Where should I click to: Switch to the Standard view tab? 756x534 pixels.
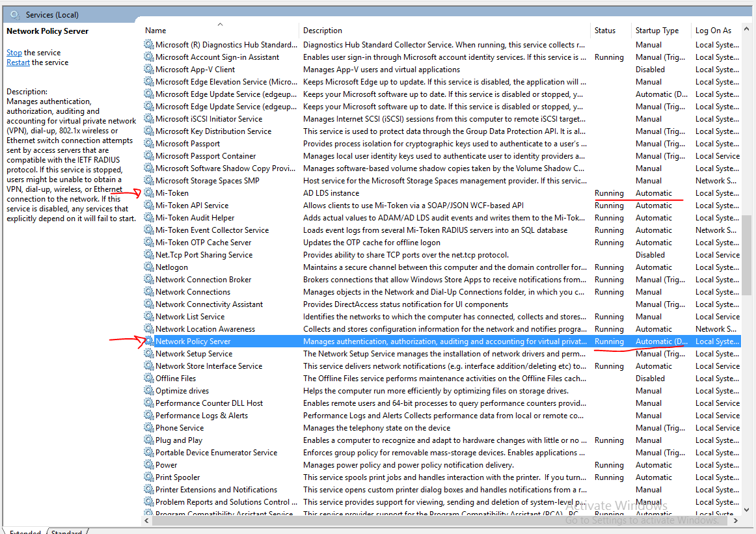66,531
